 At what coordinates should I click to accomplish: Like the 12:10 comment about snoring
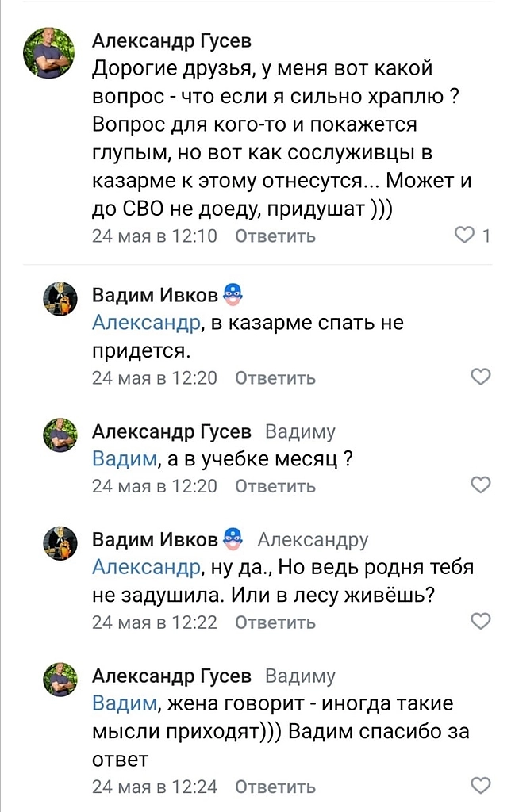[x=463, y=236]
